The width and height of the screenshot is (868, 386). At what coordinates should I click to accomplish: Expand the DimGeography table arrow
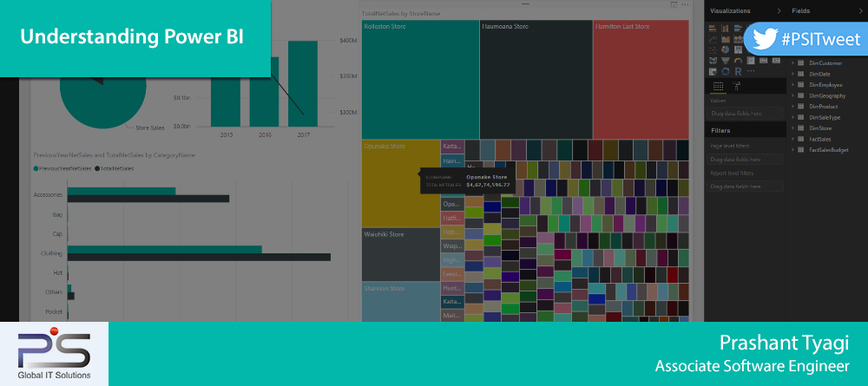(x=793, y=95)
